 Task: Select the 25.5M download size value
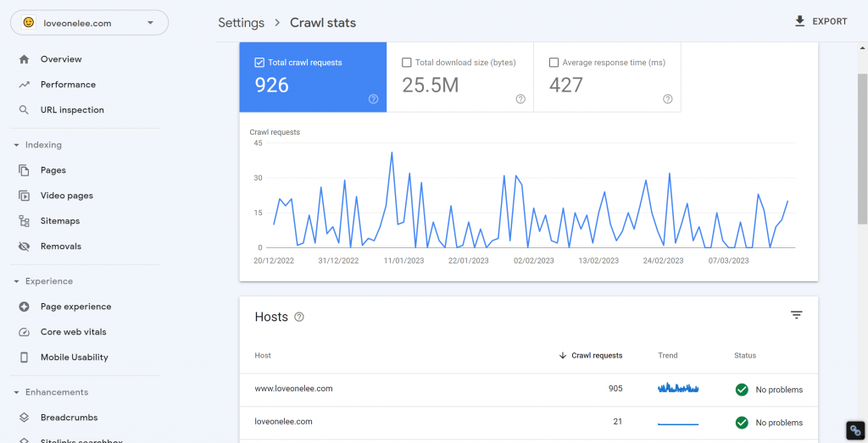(x=430, y=86)
